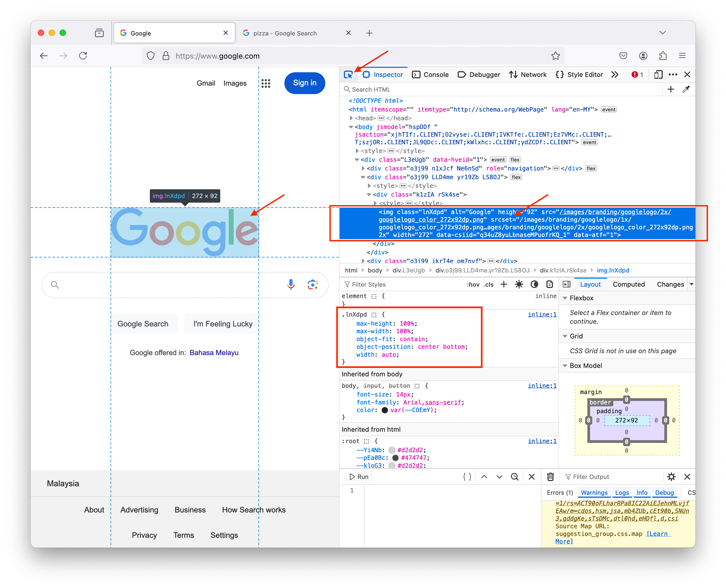Switch to the Debugger tab

(478, 74)
